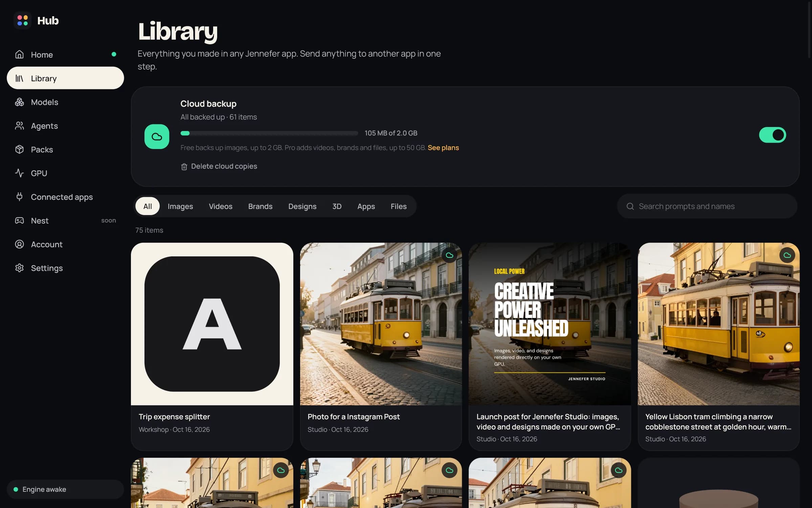Open Agents via its people icon
Viewport: 812px width, 508px height.
[19, 126]
